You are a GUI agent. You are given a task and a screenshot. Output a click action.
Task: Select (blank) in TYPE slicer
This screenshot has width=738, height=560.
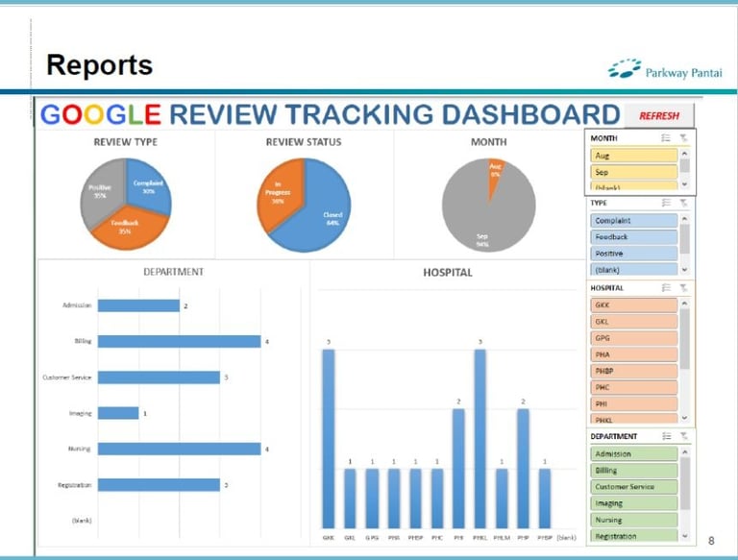tap(633, 270)
